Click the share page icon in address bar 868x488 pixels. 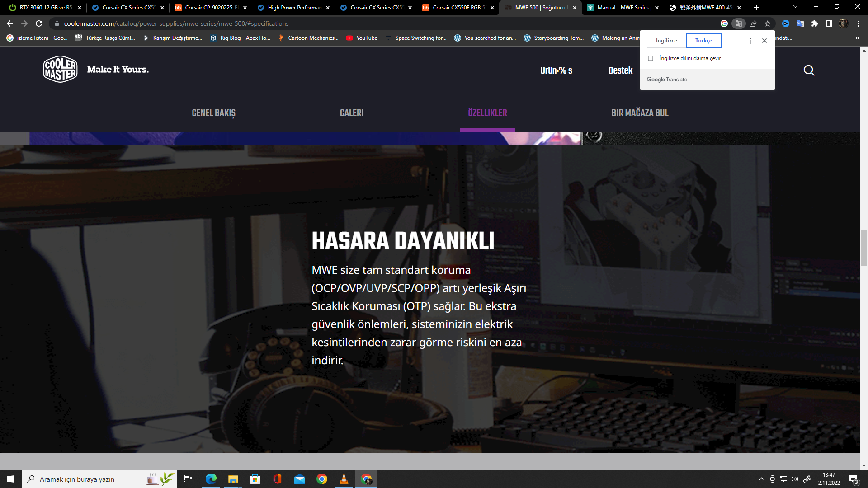tap(753, 23)
